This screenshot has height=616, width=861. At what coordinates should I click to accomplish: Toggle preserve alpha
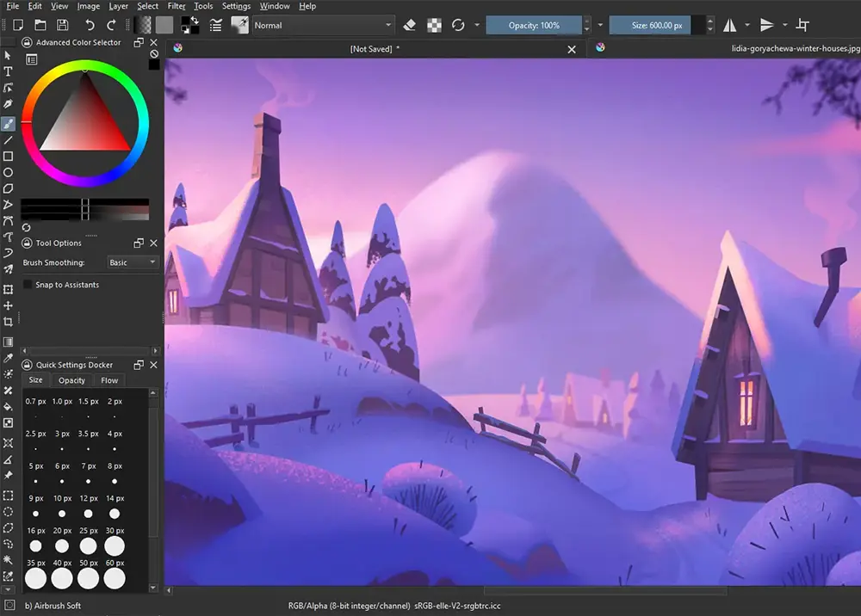point(434,25)
